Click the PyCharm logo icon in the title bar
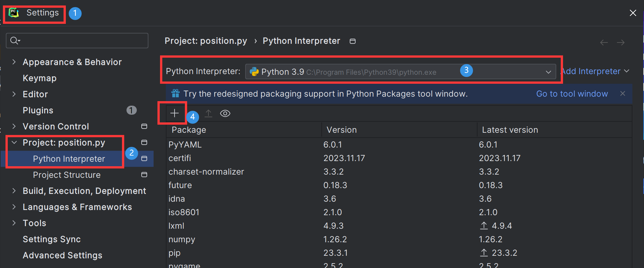644x268 pixels. (14, 13)
